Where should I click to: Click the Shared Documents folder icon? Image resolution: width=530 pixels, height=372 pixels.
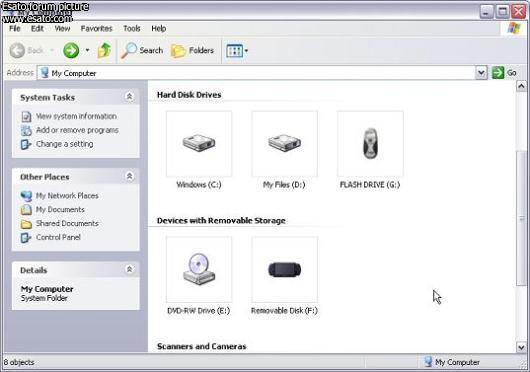26,223
